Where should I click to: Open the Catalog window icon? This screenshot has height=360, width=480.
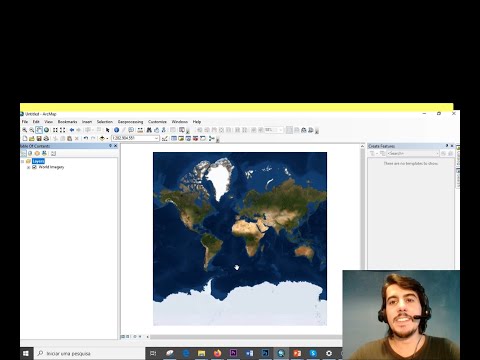click(x=181, y=138)
